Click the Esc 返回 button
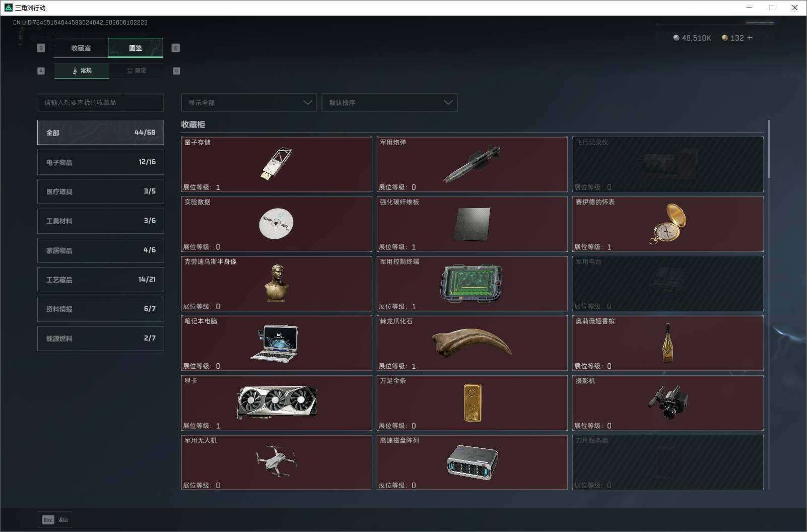The image size is (807, 532). tap(55, 520)
